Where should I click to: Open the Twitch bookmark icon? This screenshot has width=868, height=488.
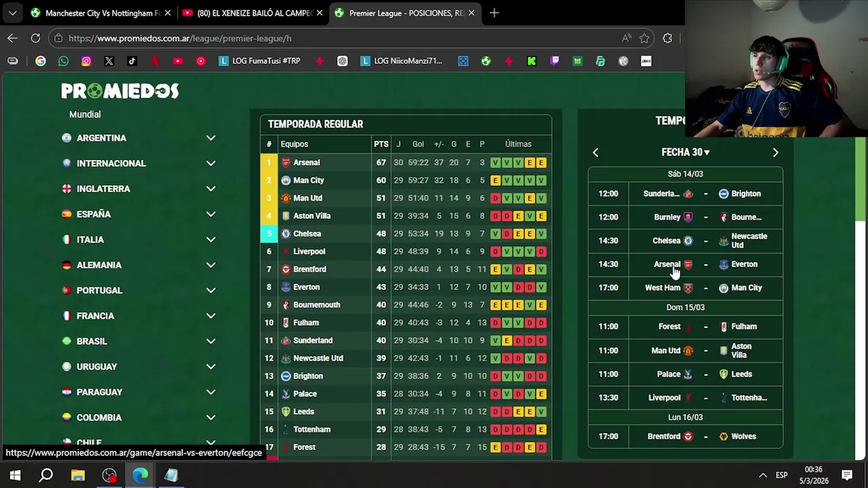(x=555, y=61)
